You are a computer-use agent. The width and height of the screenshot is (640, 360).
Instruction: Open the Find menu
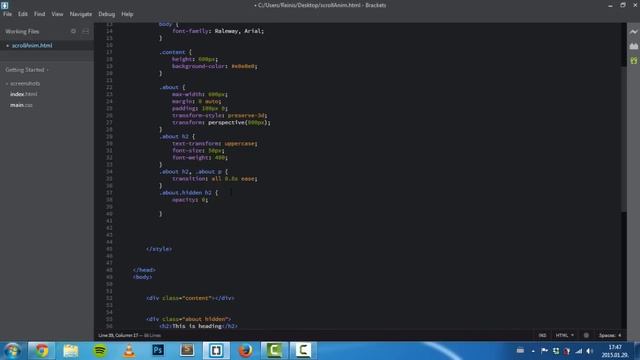click(40, 14)
